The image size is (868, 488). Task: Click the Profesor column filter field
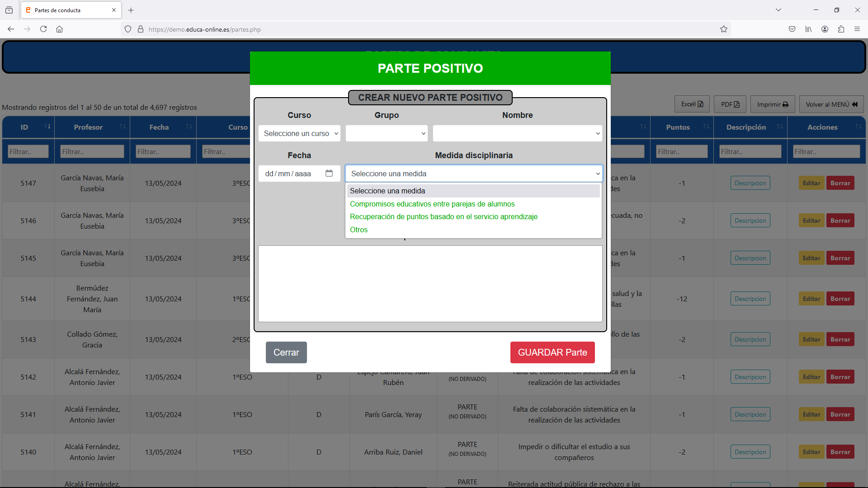(x=92, y=152)
